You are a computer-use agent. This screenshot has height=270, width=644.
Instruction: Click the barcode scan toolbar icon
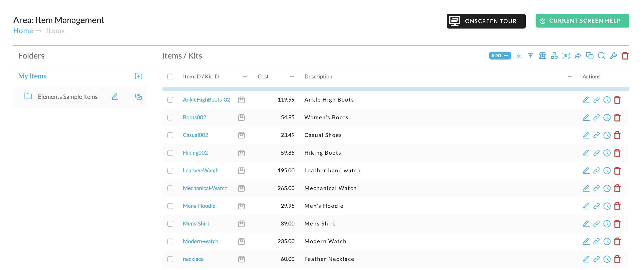point(566,56)
